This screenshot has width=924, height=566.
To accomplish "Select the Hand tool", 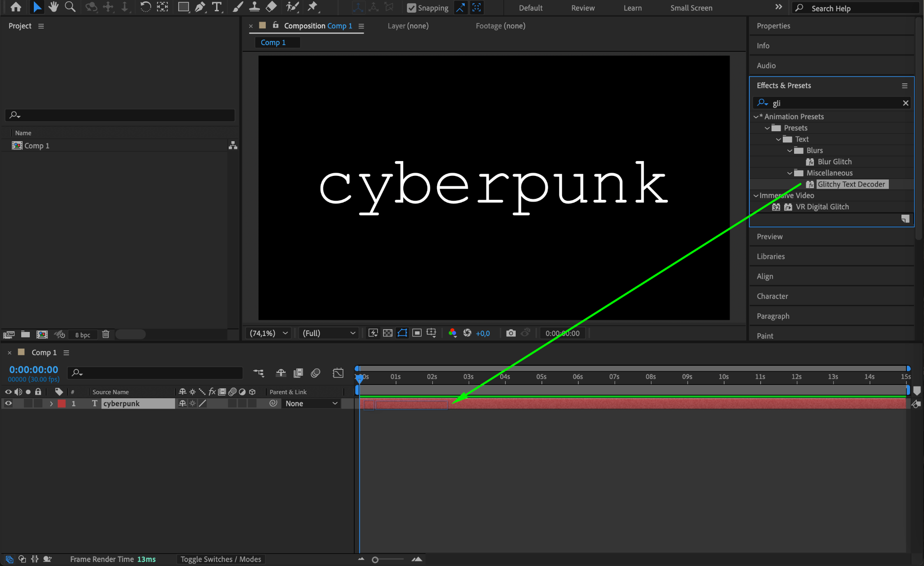I will pyautogui.click(x=53, y=7).
